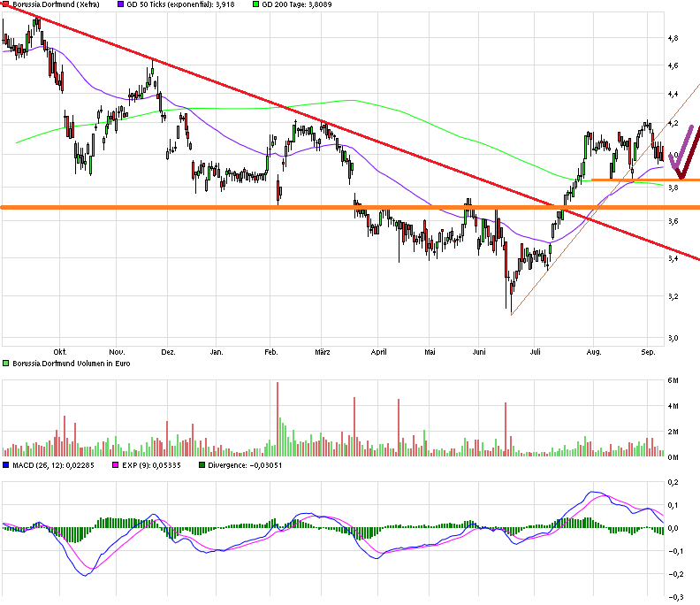Click the 2M volume axis value
Screen dimensions: 700x605
pyautogui.click(x=673, y=432)
